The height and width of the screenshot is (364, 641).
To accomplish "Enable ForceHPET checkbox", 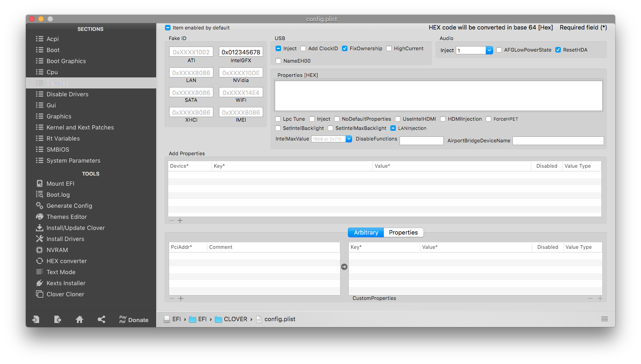I will coord(488,119).
